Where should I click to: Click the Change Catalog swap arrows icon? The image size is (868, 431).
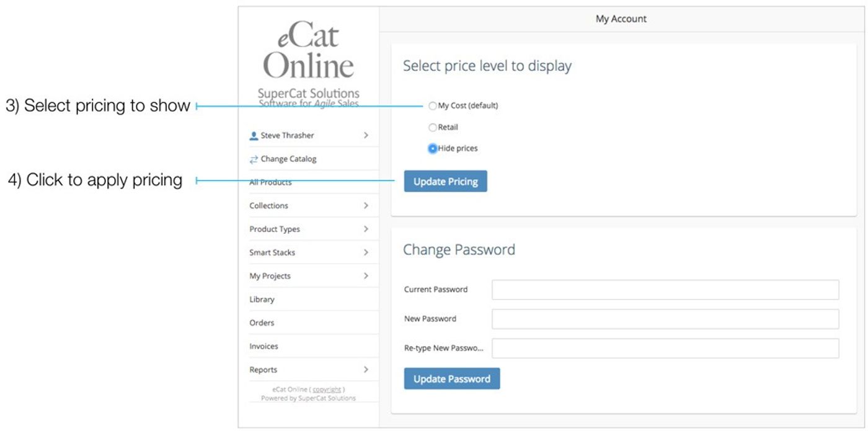[x=254, y=159]
